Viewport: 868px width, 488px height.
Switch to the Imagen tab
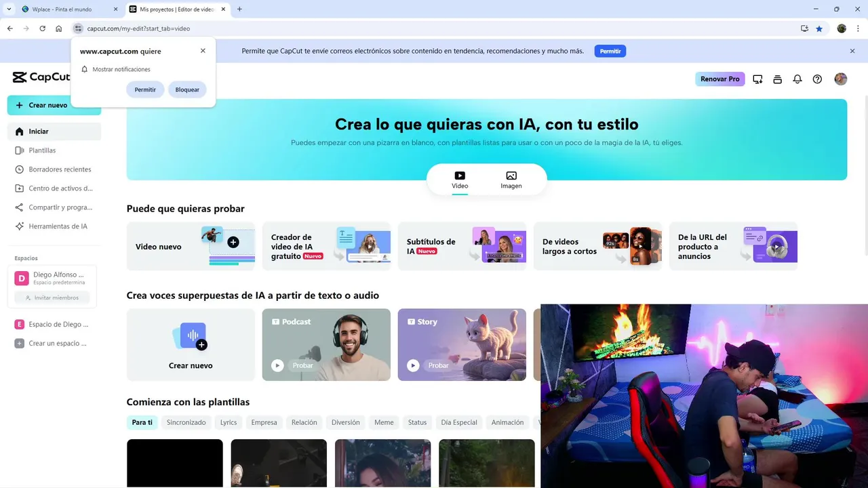pos(511,180)
